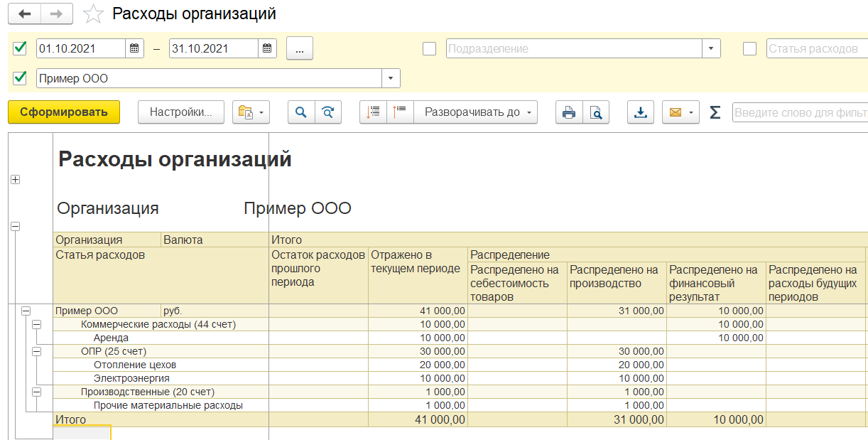This screenshot has height=440, width=868.
Task: Add report to favorites with star icon
Action: (x=92, y=14)
